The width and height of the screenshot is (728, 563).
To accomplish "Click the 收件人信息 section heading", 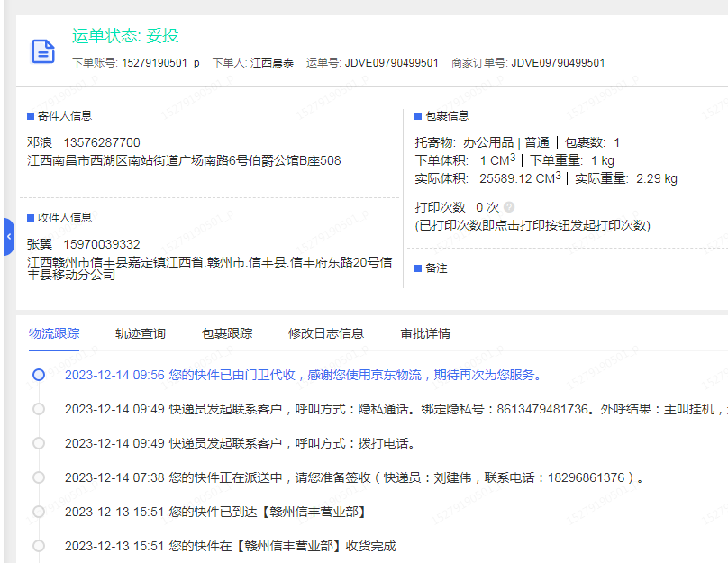I will click(65, 218).
